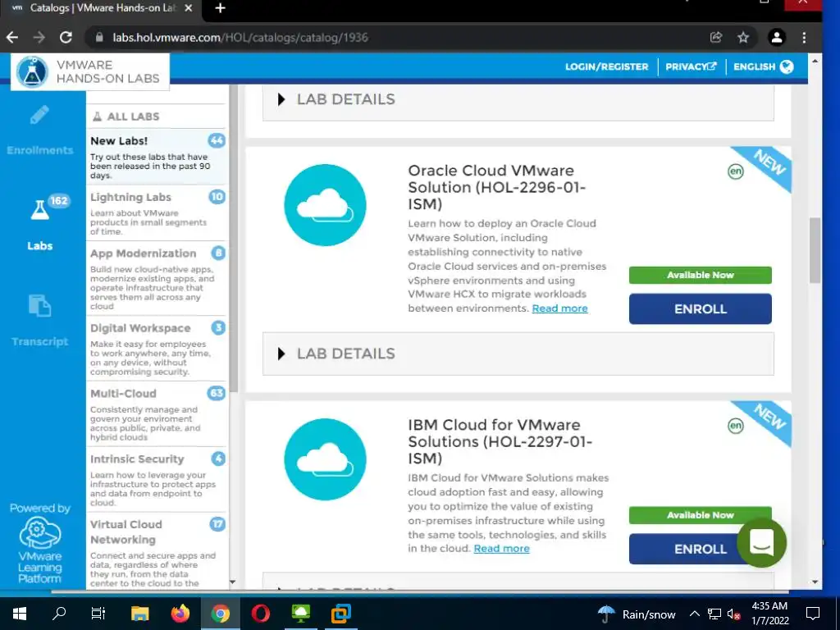Open the ENGLISH language selector
840x630 pixels.
[x=764, y=66]
